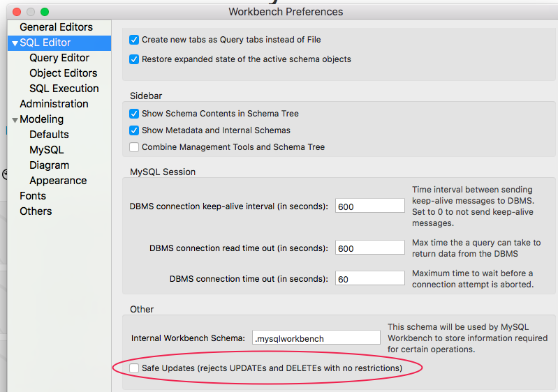Close the Workbench Preferences window
The image size is (558, 392).
point(17,12)
